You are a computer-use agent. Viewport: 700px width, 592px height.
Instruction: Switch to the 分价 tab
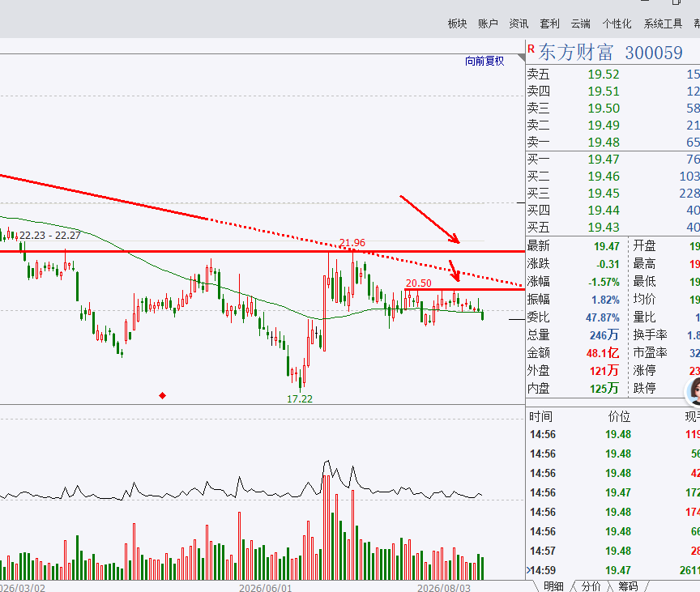pos(590,586)
